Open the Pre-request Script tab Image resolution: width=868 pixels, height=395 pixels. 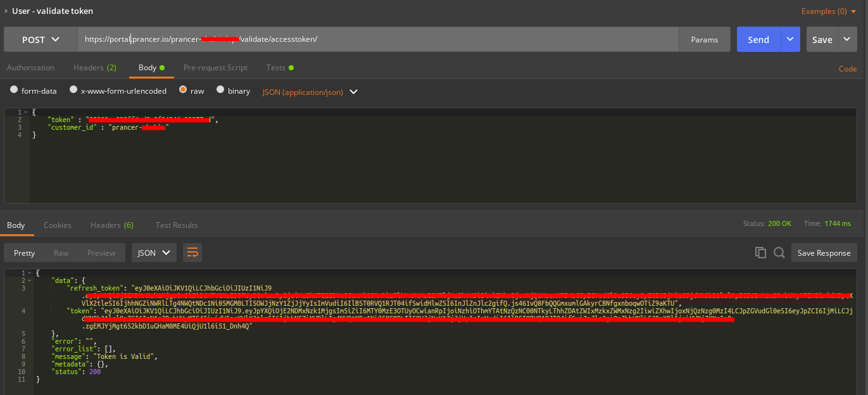[x=215, y=68]
